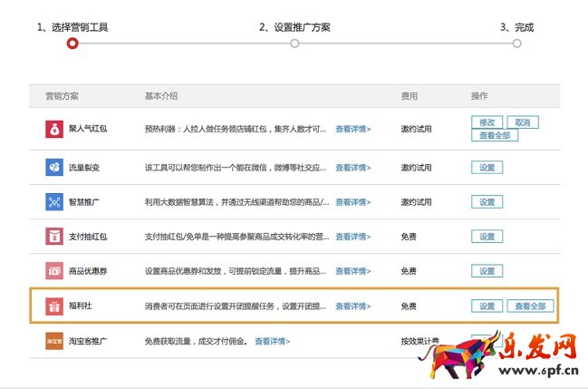Click the 聚人气红包 red money bag icon

(x=53, y=129)
